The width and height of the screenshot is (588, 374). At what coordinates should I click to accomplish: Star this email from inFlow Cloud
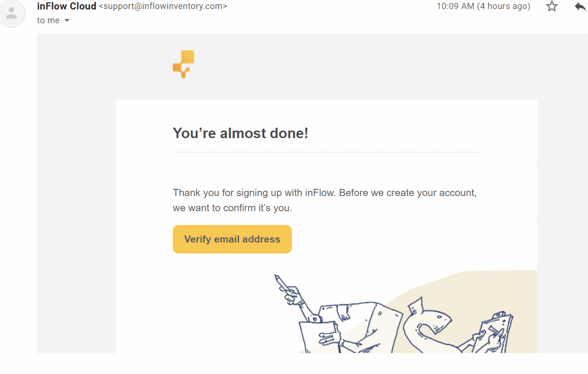[551, 7]
